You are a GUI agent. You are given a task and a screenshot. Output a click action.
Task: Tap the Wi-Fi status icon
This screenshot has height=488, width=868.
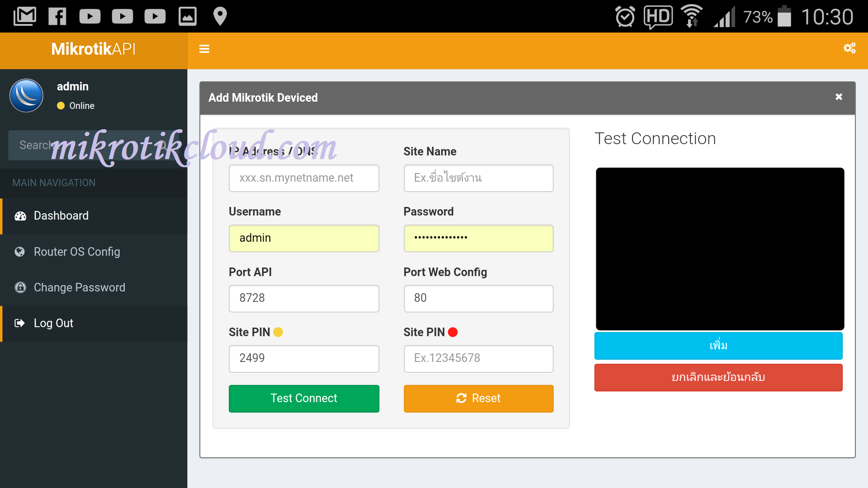(692, 16)
